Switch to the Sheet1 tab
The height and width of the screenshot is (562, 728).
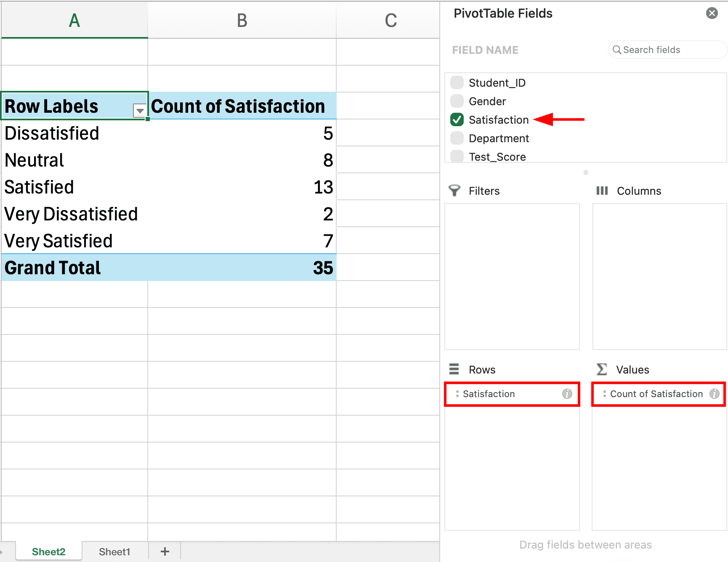(x=114, y=551)
